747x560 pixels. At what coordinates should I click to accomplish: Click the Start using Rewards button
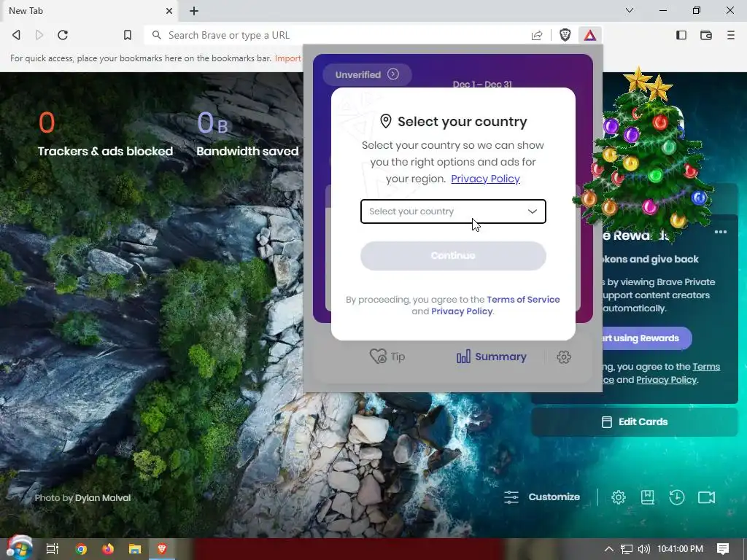coord(646,338)
